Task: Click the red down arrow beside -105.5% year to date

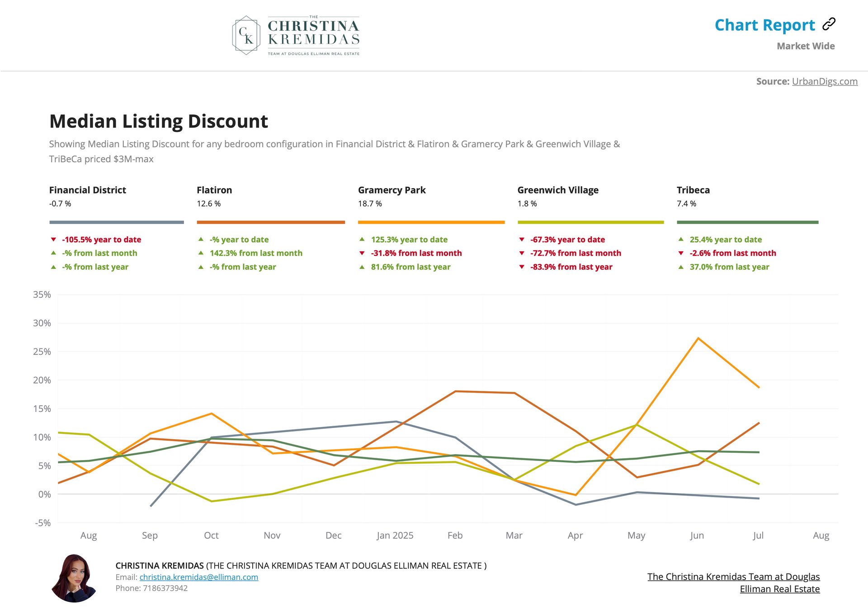Action: tap(53, 240)
